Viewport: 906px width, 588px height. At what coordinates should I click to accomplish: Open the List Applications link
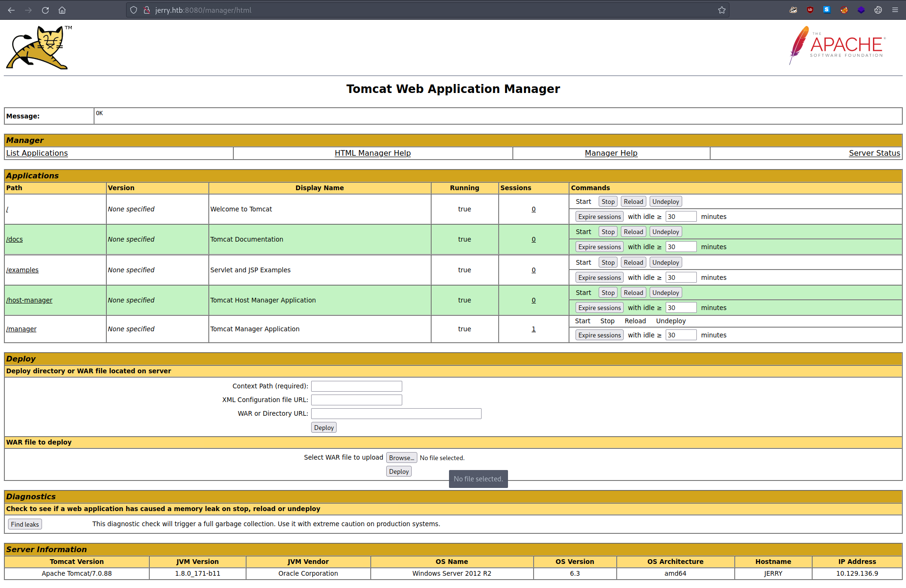click(37, 153)
